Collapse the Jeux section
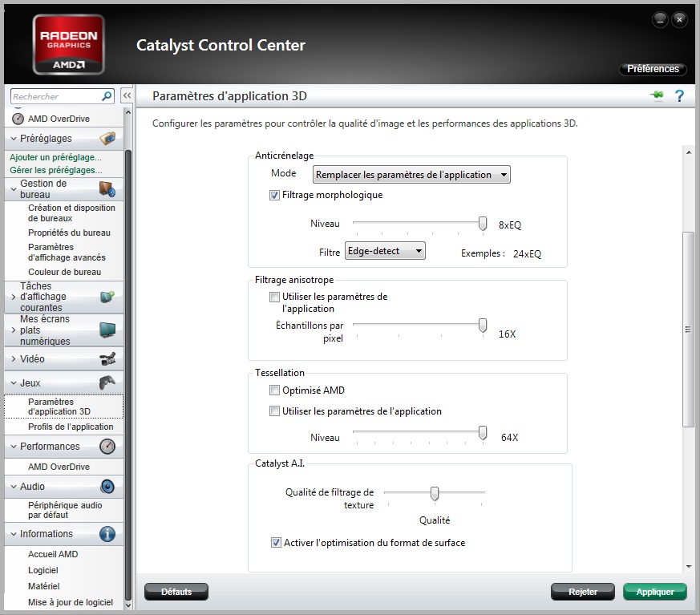Viewport: 700px width, 615px height. pyautogui.click(x=14, y=383)
